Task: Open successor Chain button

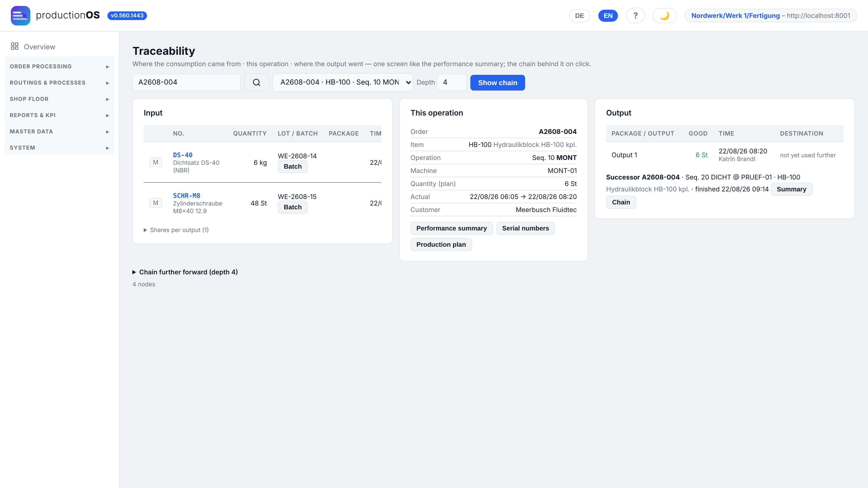Action: (x=621, y=203)
